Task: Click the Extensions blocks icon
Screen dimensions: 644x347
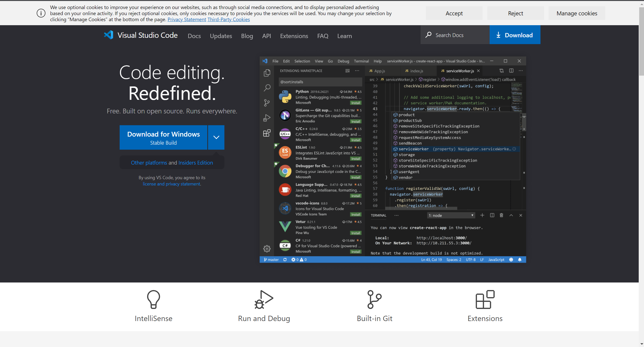Action: (x=485, y=299)
